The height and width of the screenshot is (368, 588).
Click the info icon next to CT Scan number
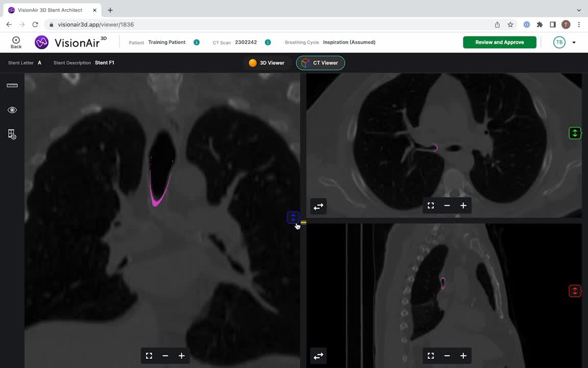coord(267,42)
